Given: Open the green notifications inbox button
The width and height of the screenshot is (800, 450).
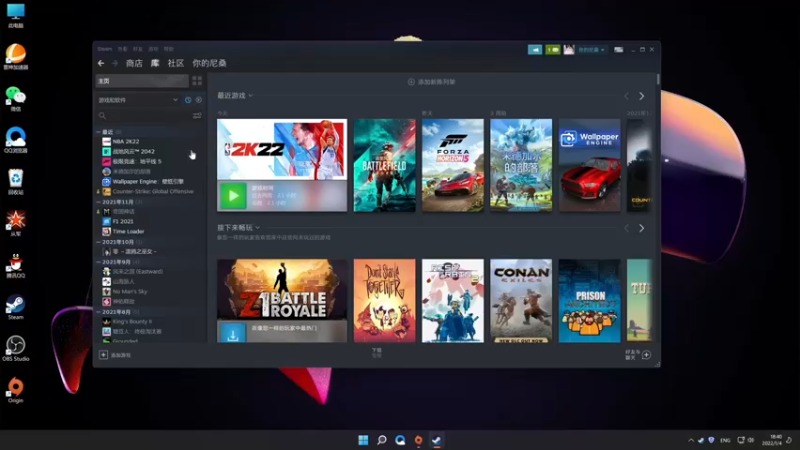Looking at the screenshot, I should pos(553,49).
